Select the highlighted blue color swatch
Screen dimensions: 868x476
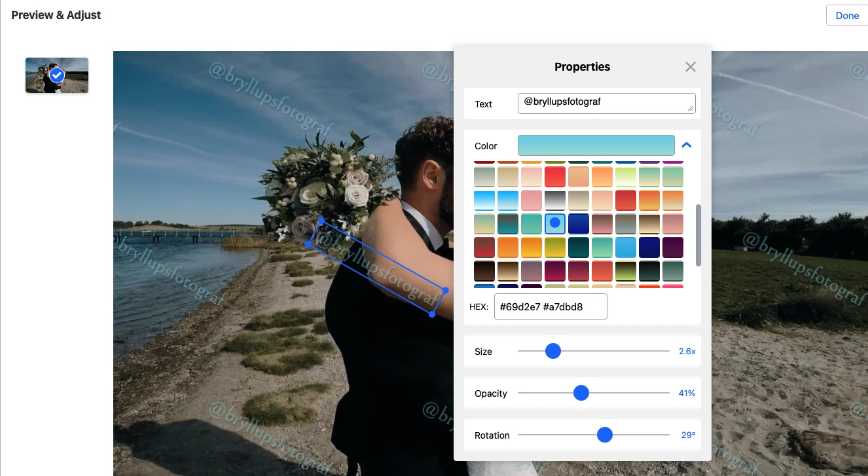(555, 223)
